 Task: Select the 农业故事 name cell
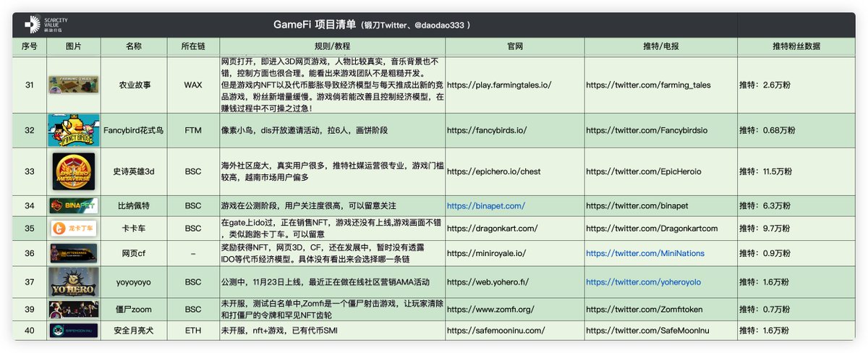click(134, 85)
